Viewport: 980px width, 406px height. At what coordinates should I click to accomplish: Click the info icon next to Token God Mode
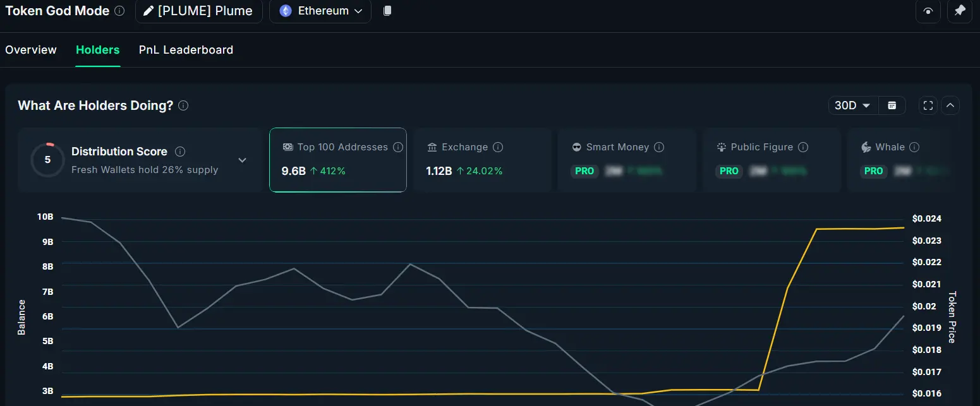tap(119, 11)
